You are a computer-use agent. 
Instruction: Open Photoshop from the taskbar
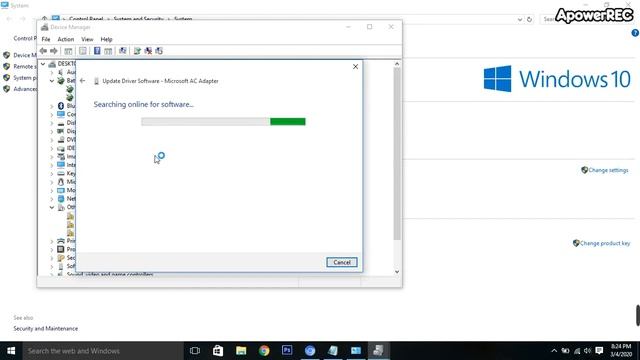pos(287,351)
